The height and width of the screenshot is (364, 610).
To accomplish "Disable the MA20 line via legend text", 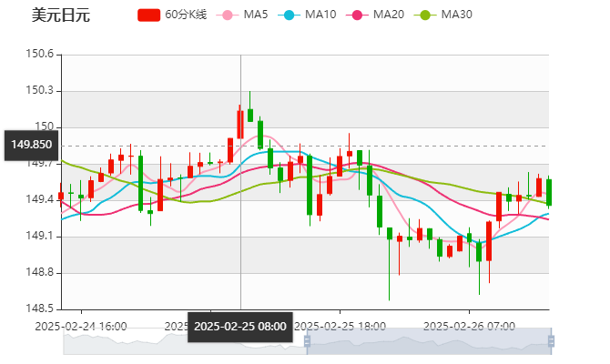I will click(388, 15).
